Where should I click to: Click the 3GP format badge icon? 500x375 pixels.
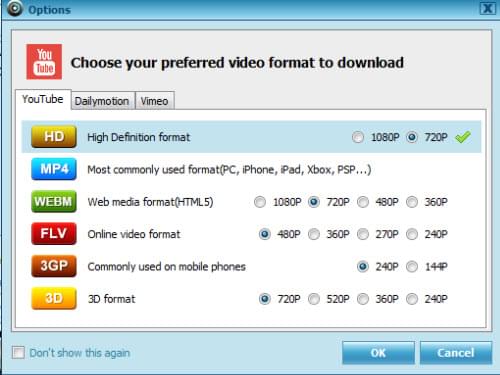click(x=54, y=266)
